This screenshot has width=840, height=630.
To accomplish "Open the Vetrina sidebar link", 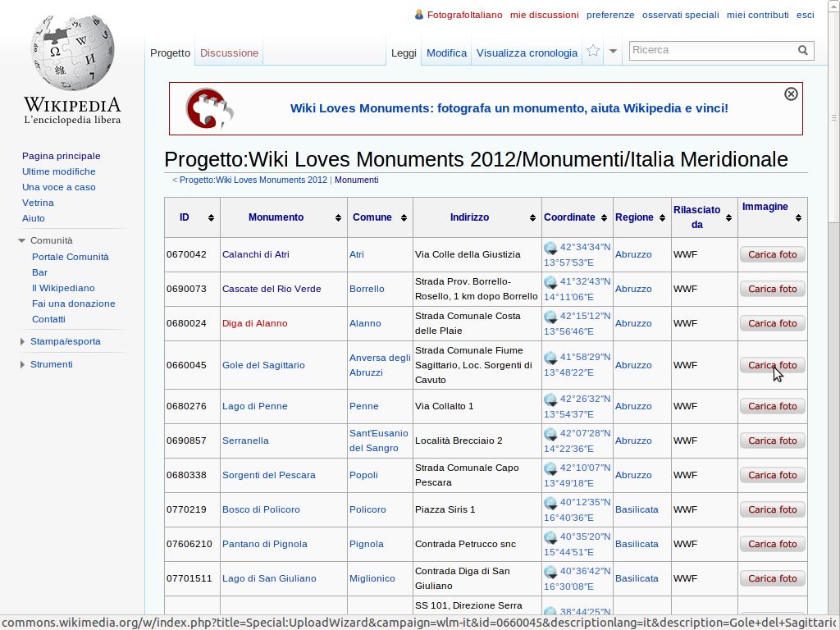I will click(38, 203).
